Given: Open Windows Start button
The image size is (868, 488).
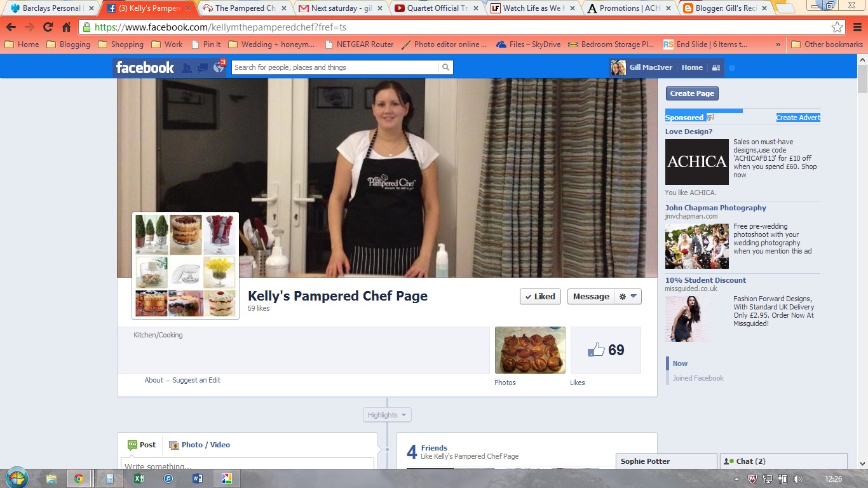Looking at the screenshot, I should (x=16, y=478).
